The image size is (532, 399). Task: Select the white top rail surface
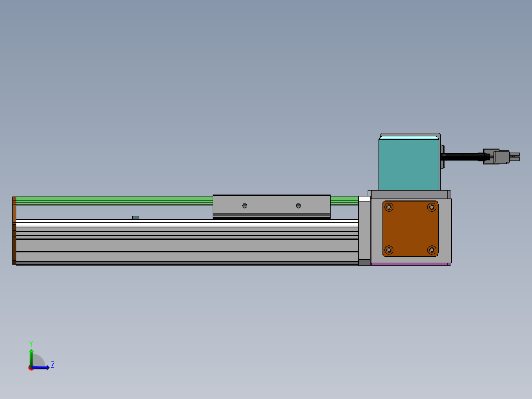click(x=188, y=223)
